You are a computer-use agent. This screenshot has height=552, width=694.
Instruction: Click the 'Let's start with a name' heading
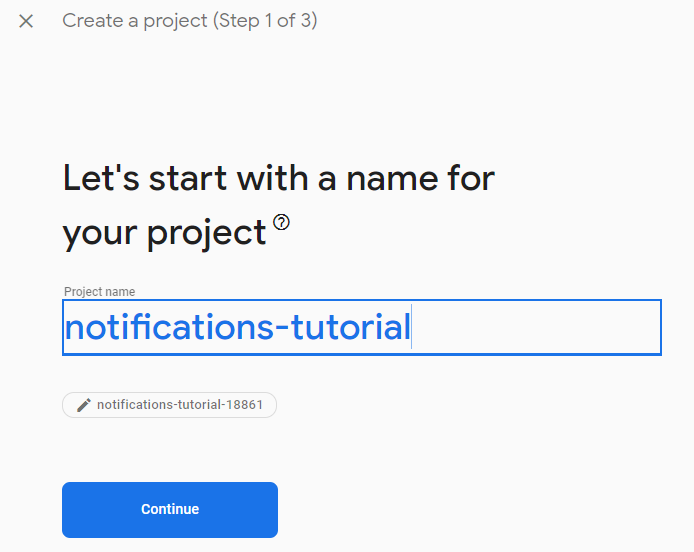click(279, 178)
